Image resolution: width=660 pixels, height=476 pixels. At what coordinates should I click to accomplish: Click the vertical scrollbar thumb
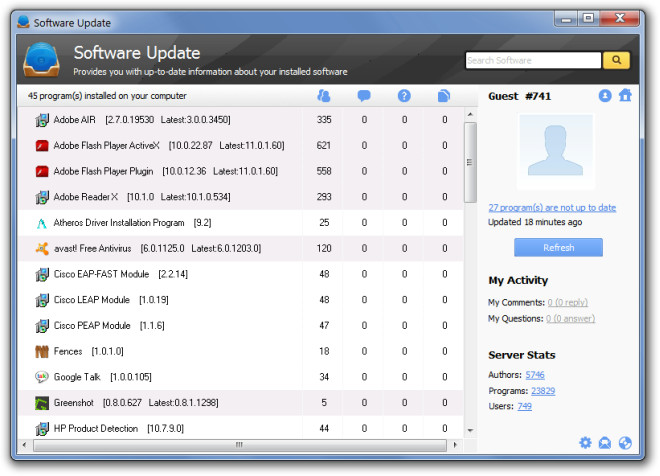470,162
